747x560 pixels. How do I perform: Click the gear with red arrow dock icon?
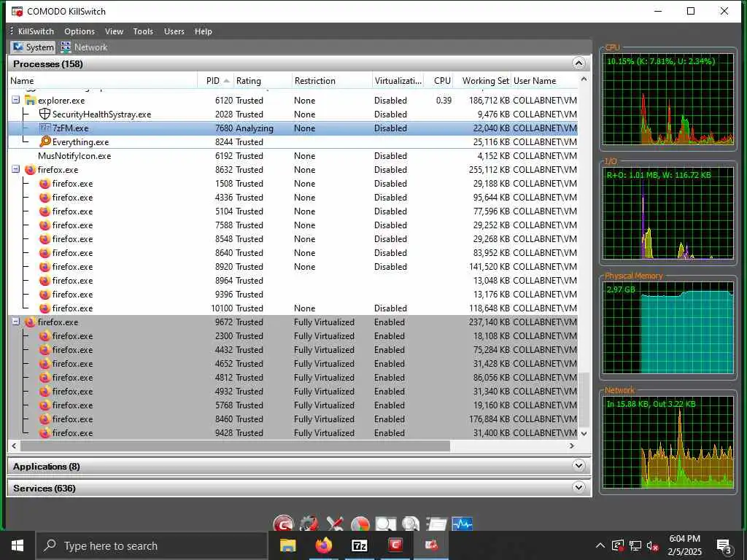click(309, 524)
